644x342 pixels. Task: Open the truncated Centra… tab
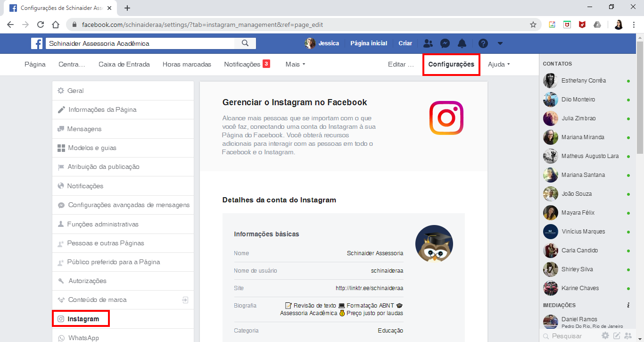[x=72, y=64]
